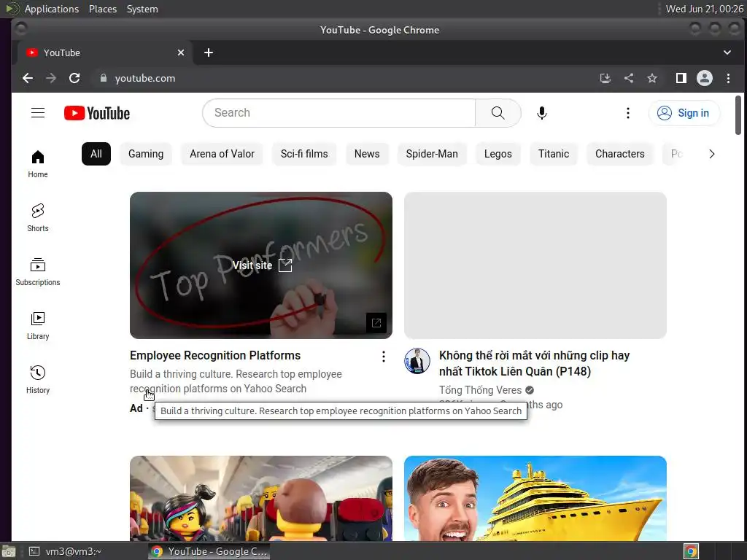The width and height of the screenshot is (747, 560).
Task: Switch to vm3@vm3 terminal in taskbar
Action: pyautogui.click(x=65, y=551)
